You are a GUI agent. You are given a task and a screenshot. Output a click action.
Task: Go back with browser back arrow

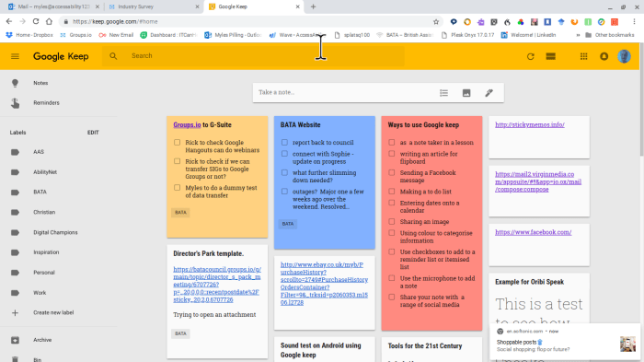coord(9,21)
